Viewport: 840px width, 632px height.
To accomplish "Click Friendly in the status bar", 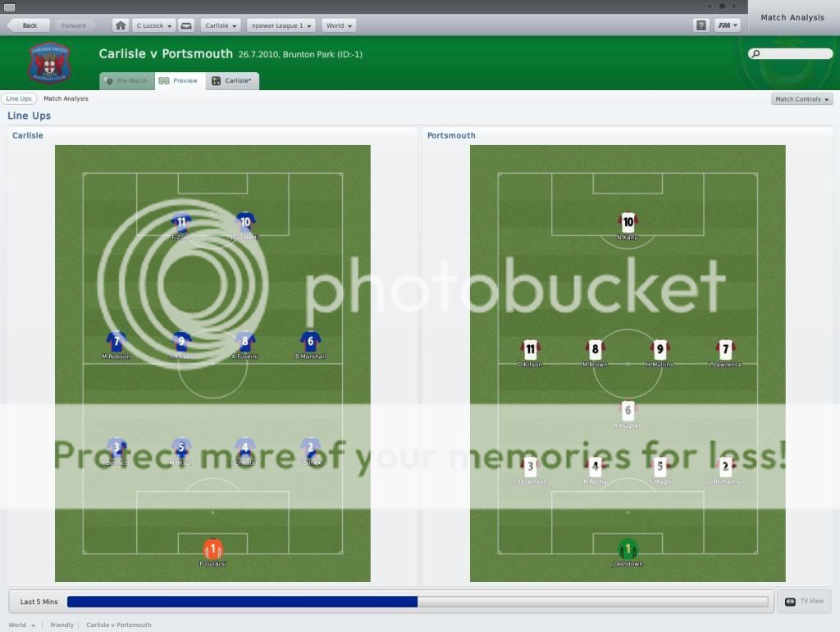I will (62, 625).
